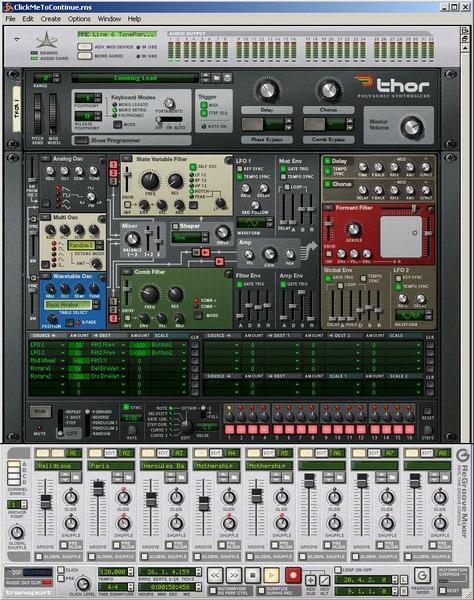Click the red Record button in transport
The width and height of the screenshot is (474, 600).
(293, 575)
